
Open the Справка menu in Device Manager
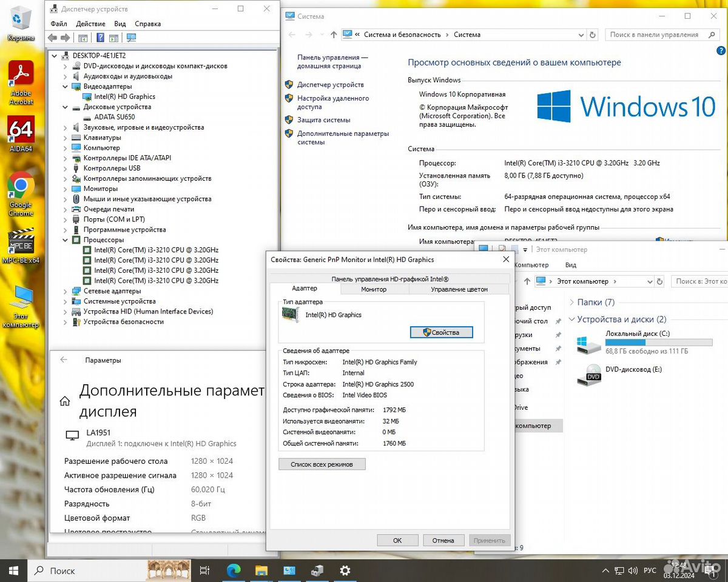click(148, 24)
